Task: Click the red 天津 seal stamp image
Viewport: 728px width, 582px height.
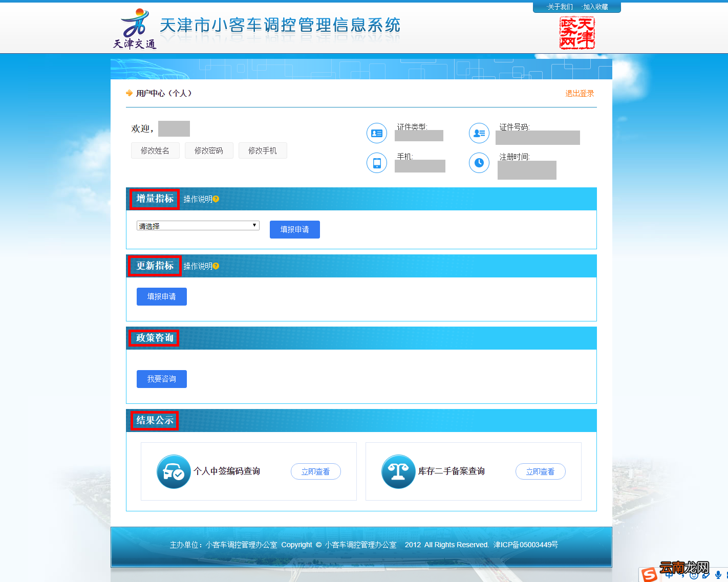Action: (x=576, y=33)
